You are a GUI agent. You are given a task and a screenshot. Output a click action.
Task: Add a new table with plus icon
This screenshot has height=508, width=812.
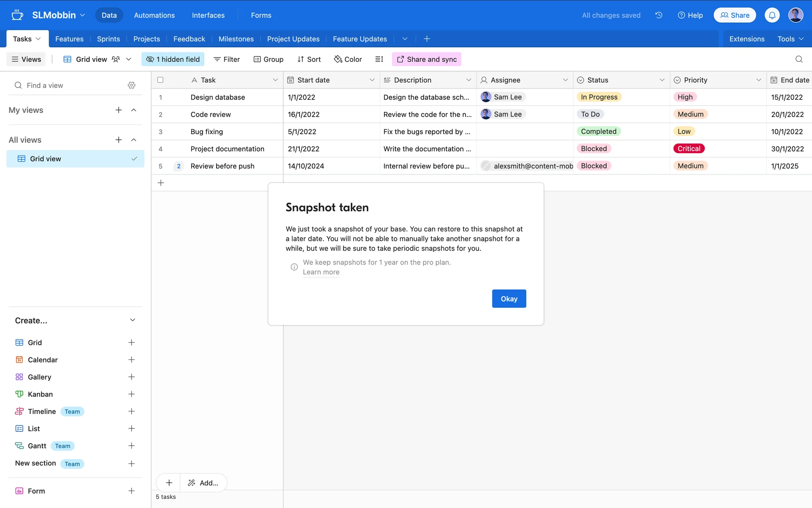coord(427,39)
